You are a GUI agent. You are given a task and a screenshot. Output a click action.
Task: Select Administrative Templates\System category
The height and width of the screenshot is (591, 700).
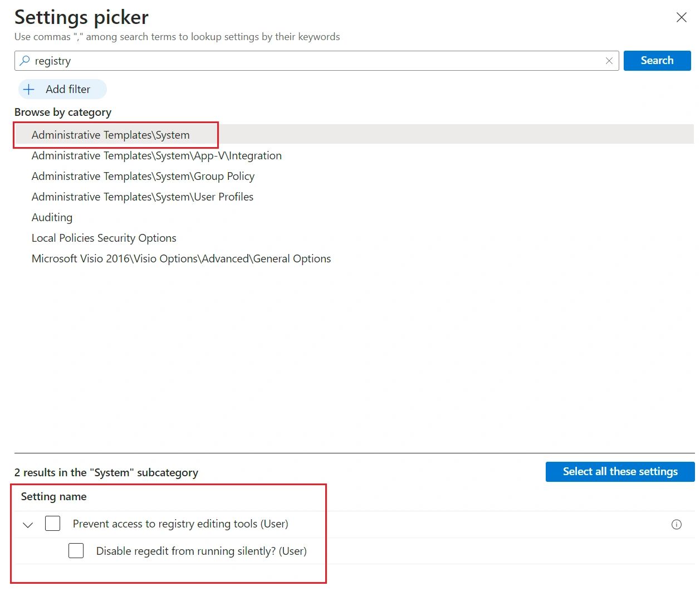(x=110, y=135)
